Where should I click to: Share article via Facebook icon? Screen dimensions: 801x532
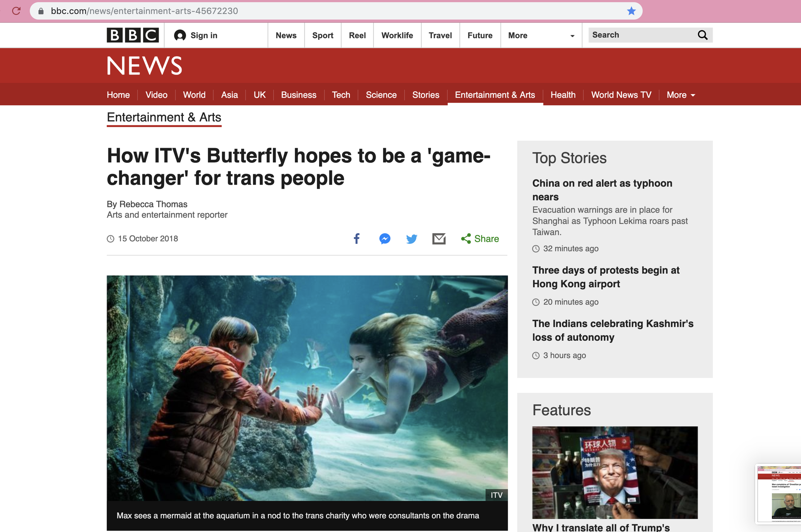point(356,238)
